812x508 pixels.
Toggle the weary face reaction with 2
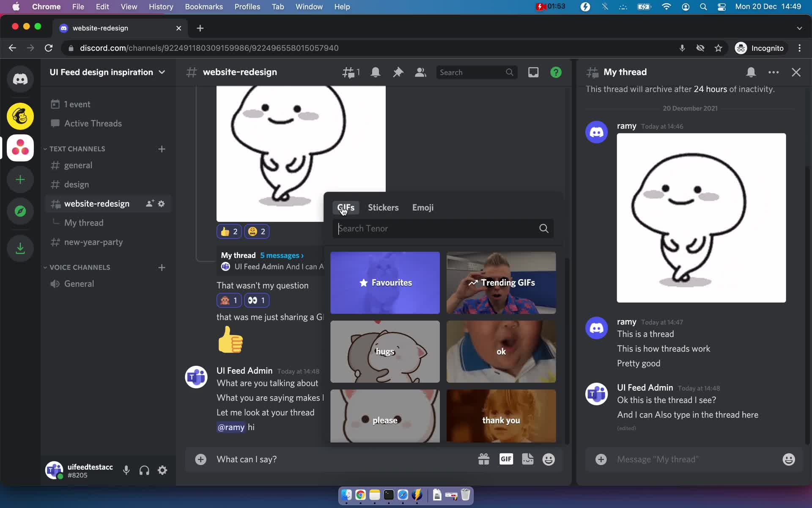click(x=257, y=232)
